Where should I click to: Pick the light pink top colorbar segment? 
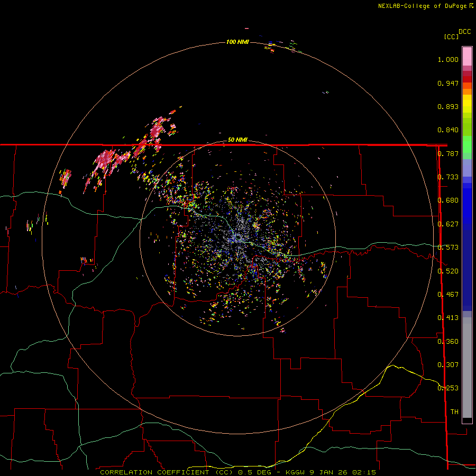[x=467, y=56]
